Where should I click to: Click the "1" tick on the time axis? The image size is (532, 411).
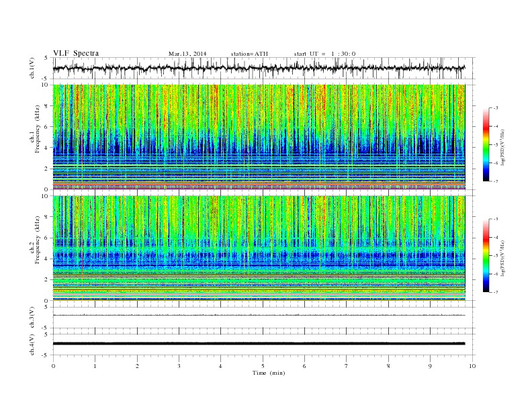tap(95, 366)
